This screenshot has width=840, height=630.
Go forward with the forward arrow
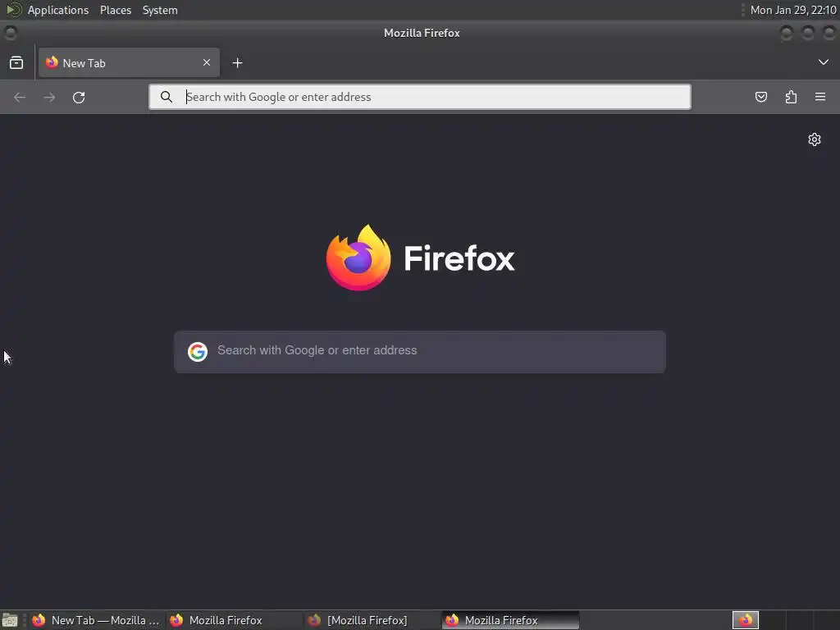[x=49, y=97]
